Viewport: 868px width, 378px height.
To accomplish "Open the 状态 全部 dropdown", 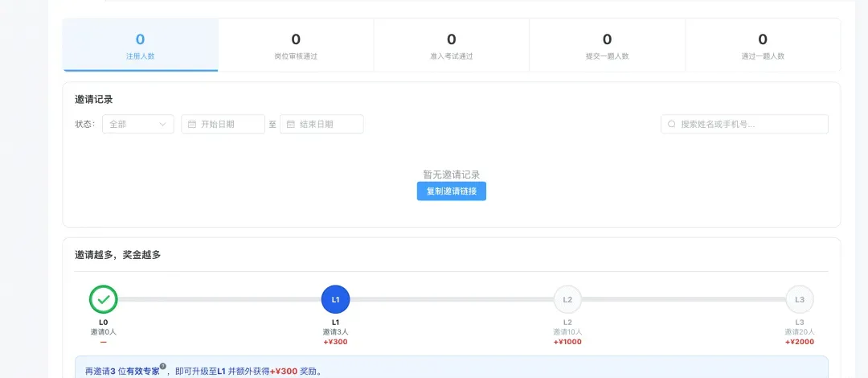I will coord(138,124).
